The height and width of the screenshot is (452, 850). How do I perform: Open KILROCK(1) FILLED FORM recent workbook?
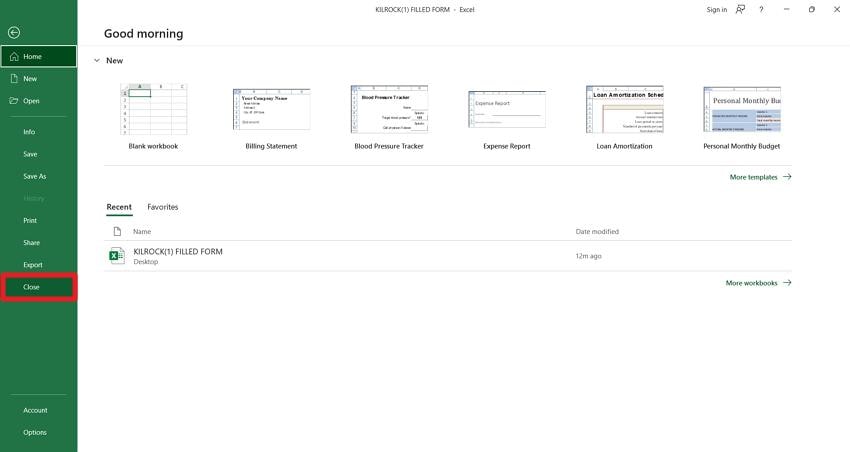[448, 256]
